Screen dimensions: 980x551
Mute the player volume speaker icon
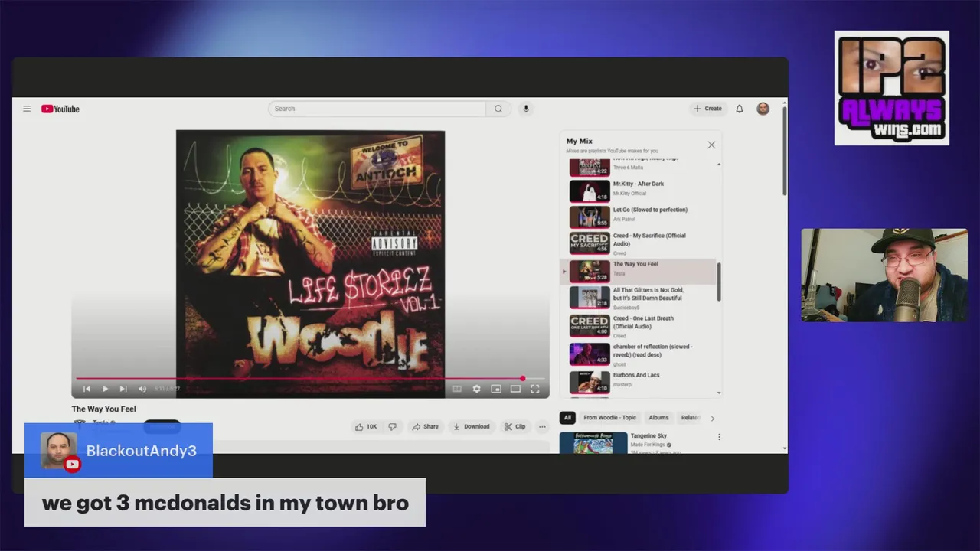[142, 389]
